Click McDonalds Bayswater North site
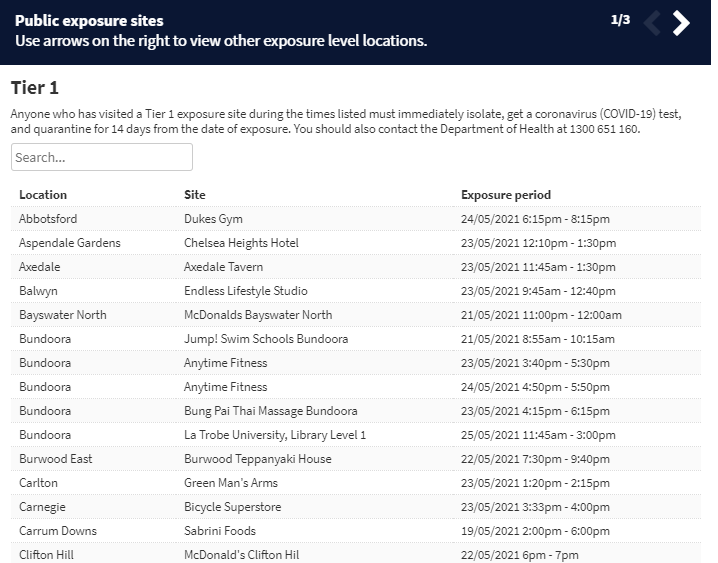This screenshot has width=718, height=563. point(258,315)
